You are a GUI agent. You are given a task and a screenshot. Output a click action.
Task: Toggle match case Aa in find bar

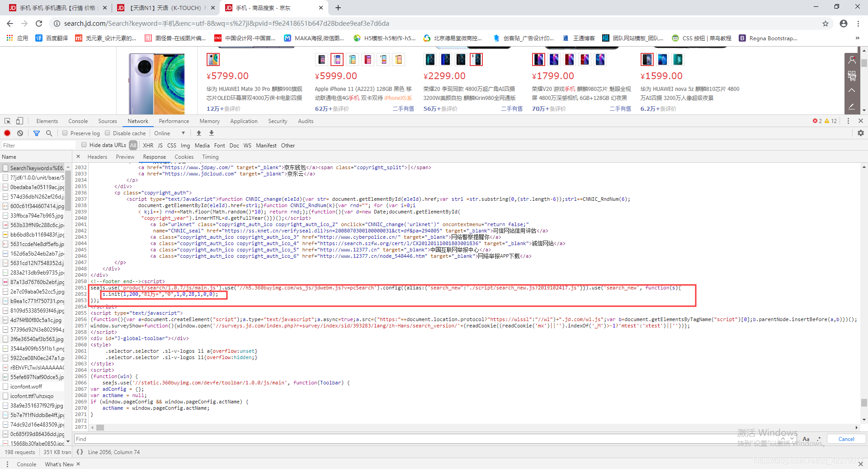click(806, 439)
